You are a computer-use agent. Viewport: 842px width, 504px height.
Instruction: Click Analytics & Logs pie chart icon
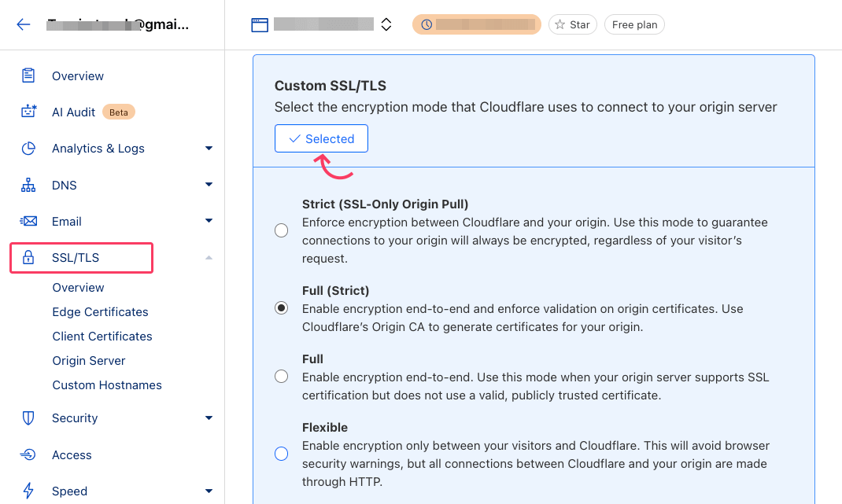tap(28, 148)
